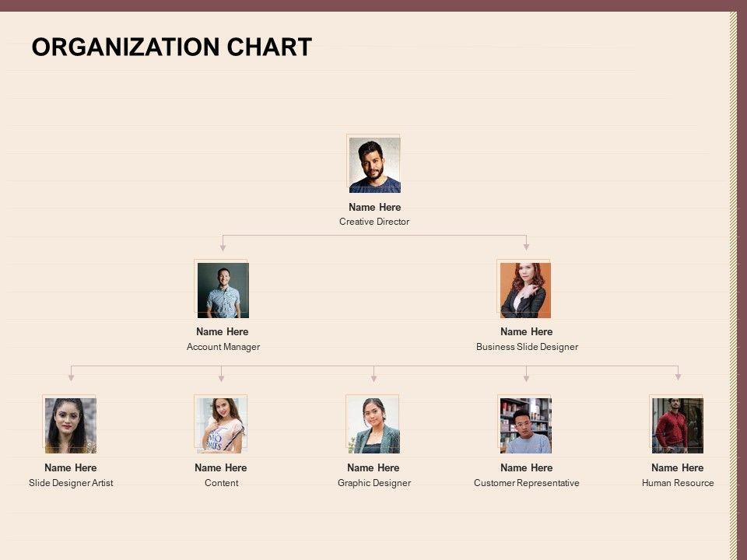The width and height of the screenshot is (747, 560).
Task: Select the Content team member's photo
Action: click(222, 425)
